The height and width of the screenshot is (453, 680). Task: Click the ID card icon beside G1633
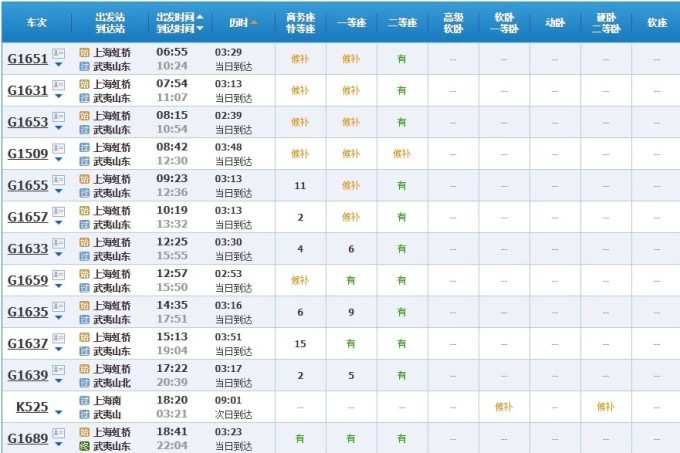point(59,243)
